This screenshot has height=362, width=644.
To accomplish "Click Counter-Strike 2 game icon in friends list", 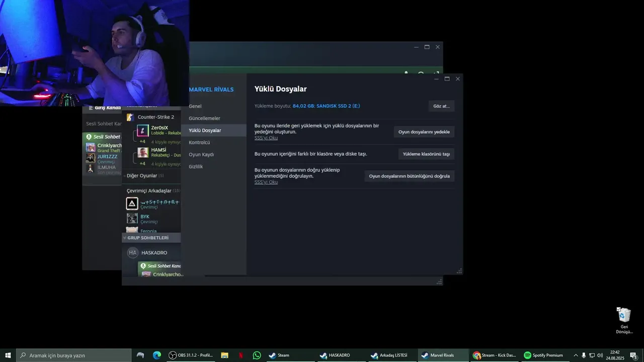I will tap(130, 117).
